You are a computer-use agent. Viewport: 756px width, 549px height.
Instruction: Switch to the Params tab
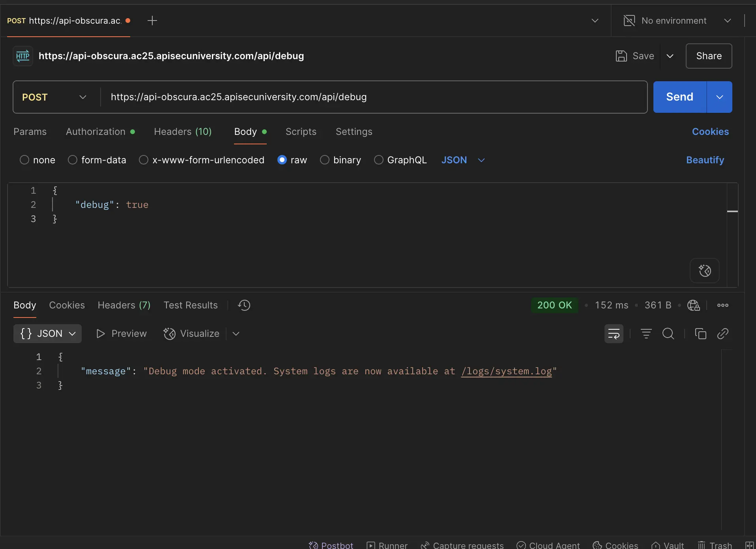[30, 132]
